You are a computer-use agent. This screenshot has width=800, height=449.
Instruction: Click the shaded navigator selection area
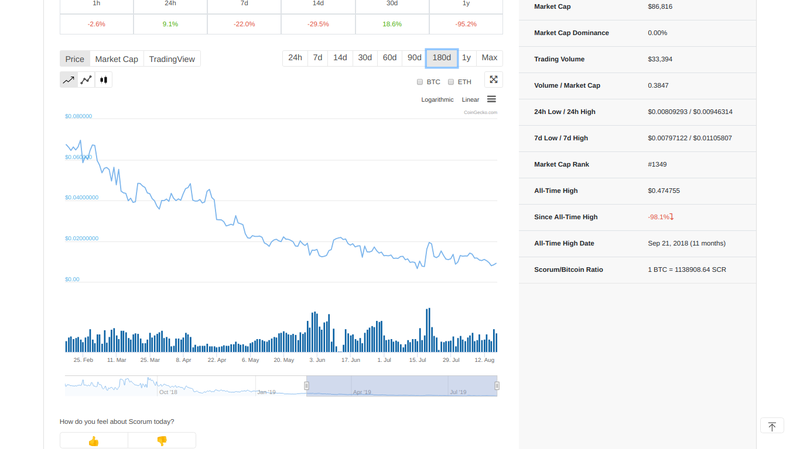pos(402,386)
